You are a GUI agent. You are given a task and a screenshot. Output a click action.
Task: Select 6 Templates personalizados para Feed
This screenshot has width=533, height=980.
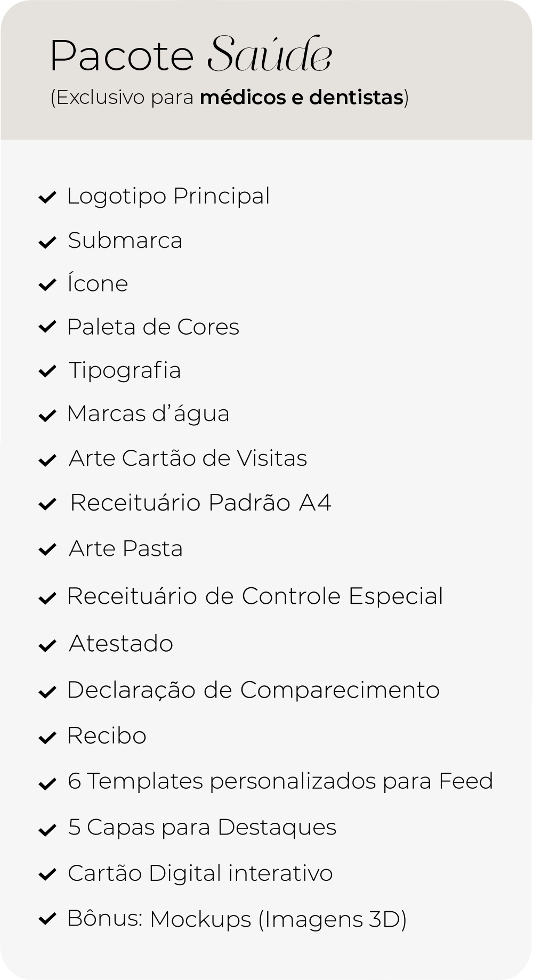(280, 781)
